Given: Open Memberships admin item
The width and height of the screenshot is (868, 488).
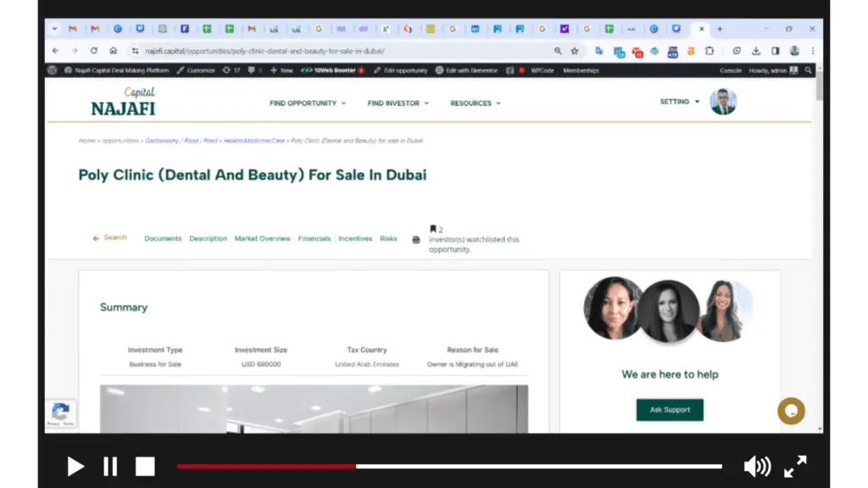Looking at the screenshot, I should pyautogui.click(x=581, y=70).
